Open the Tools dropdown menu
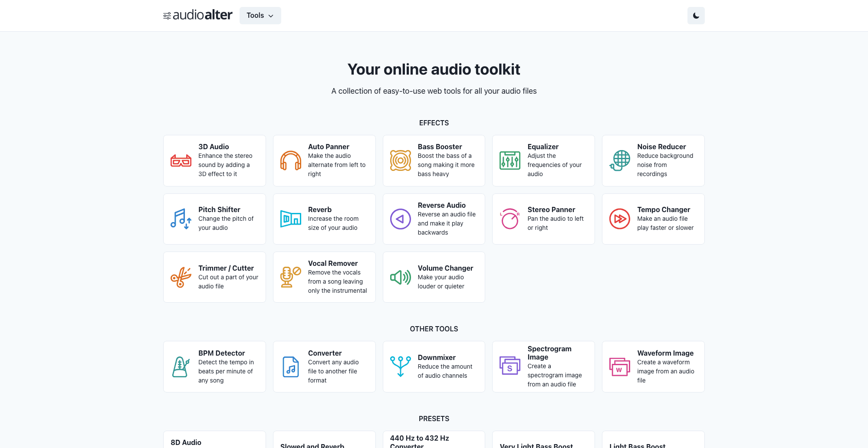Image resolution: width=868 pixels, height=448 pixels. [260, 16]
